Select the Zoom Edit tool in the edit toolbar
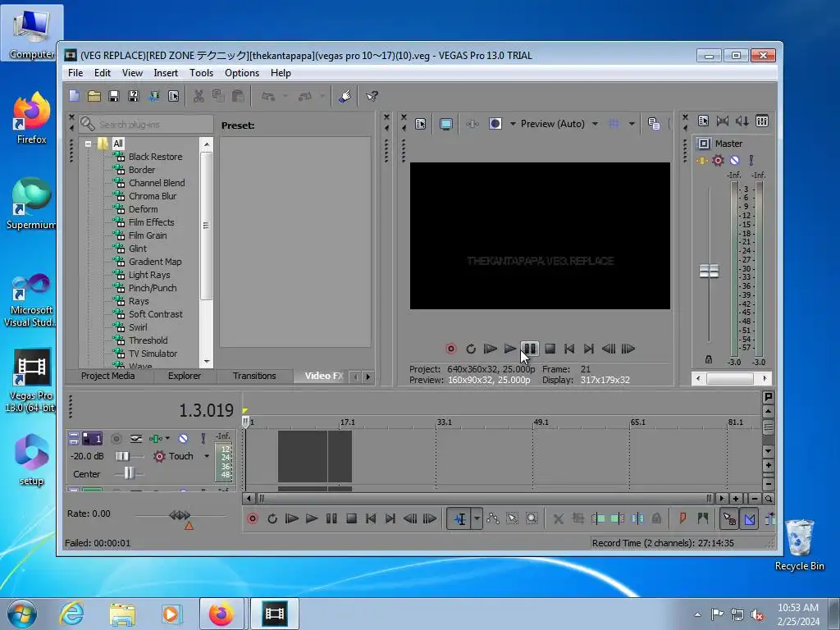The image size is (840, 630). pos(532,518)
